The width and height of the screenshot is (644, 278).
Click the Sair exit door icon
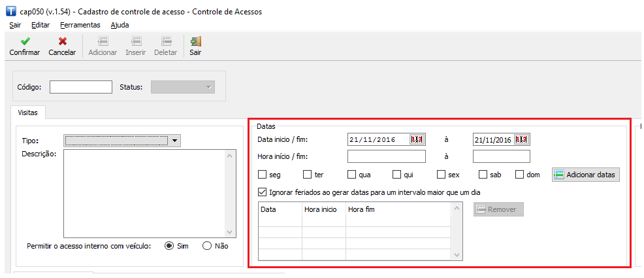(195, 41)
